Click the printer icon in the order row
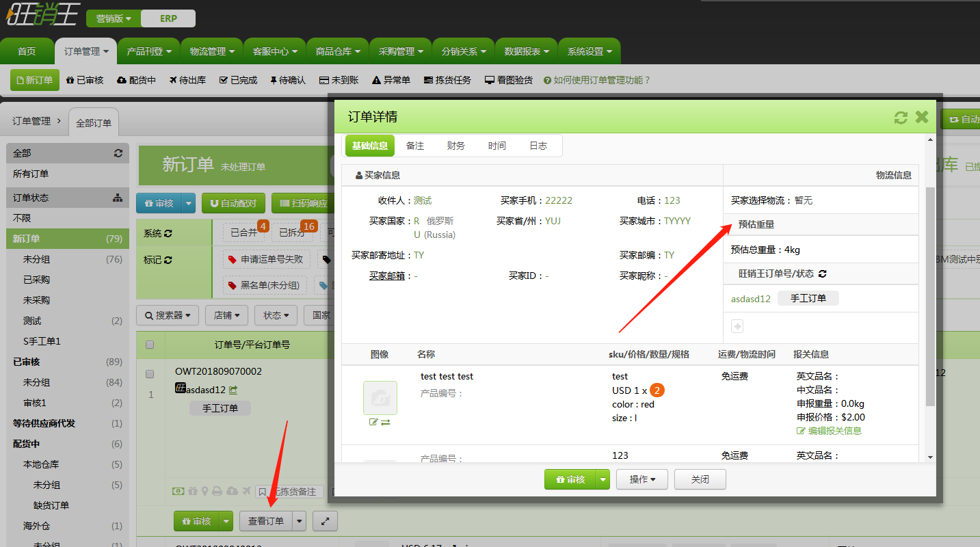 click(217, 491)
